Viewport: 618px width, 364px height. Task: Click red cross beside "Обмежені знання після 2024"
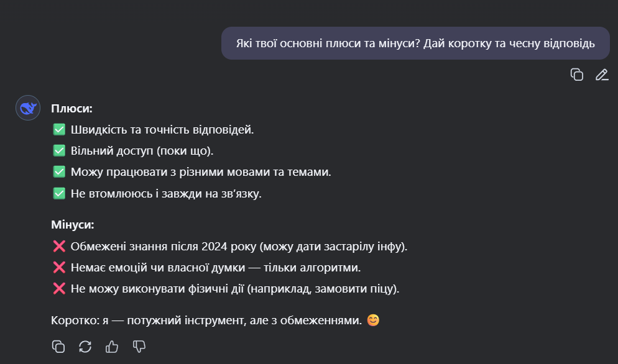tap(59, 246)
